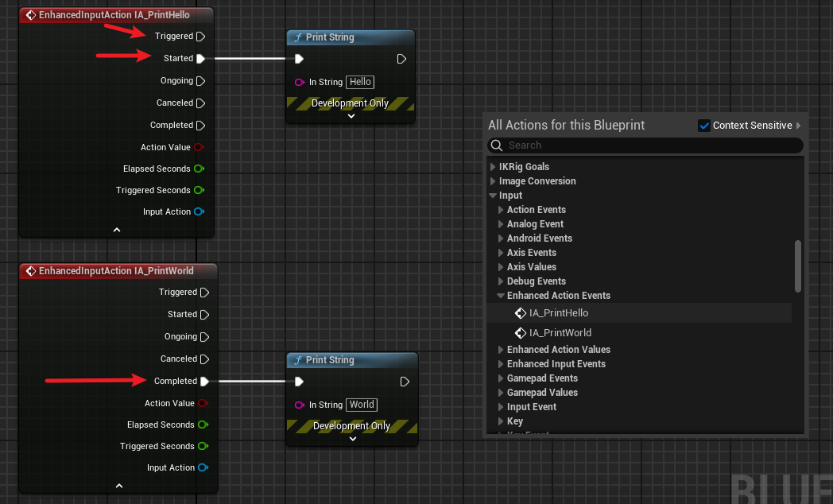Click In String pin on World Print String
This screenshot has width=833, height=504.
[300, 405]
